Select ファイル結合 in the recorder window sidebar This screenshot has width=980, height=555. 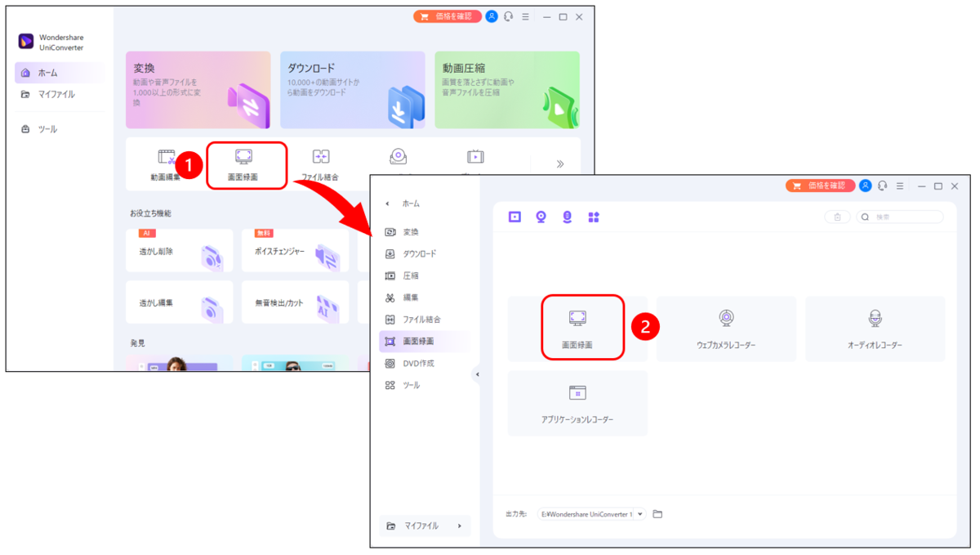[x=424, y=320]
